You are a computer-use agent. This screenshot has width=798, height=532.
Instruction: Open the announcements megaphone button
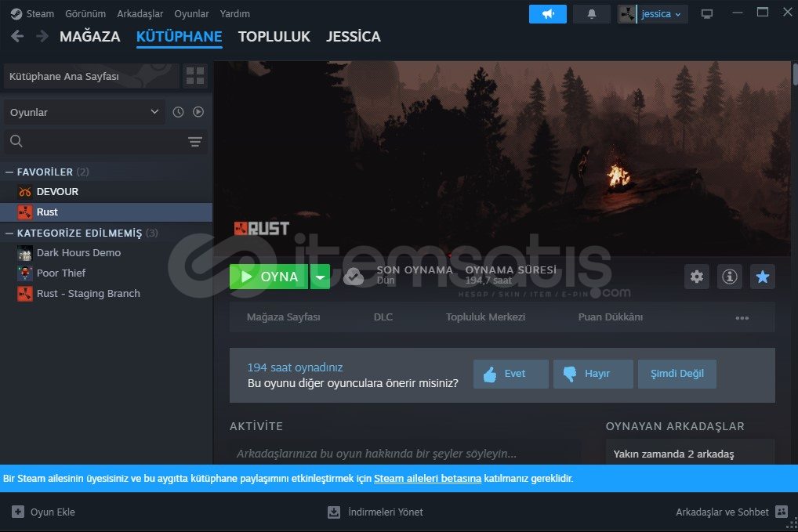(x=548, y=14)
